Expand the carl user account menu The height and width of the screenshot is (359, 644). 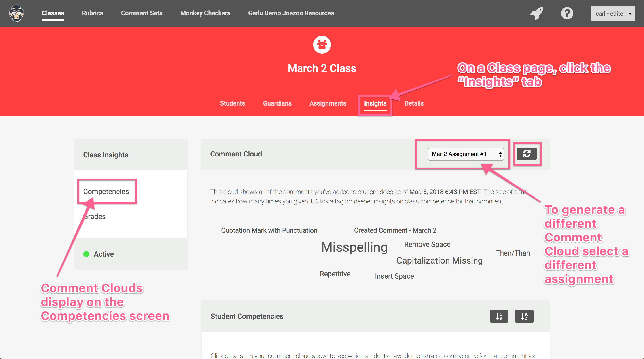coord(612,13)
